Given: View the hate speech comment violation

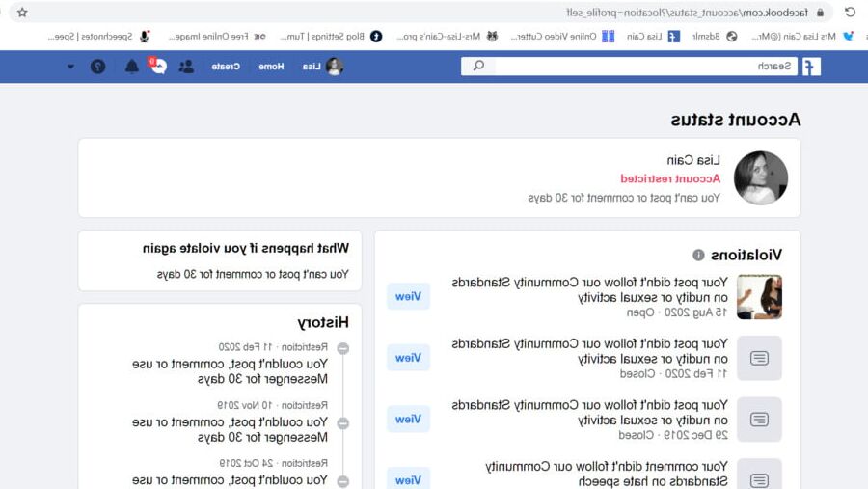Looking at the screenshot, I should (x=408, y=479).
